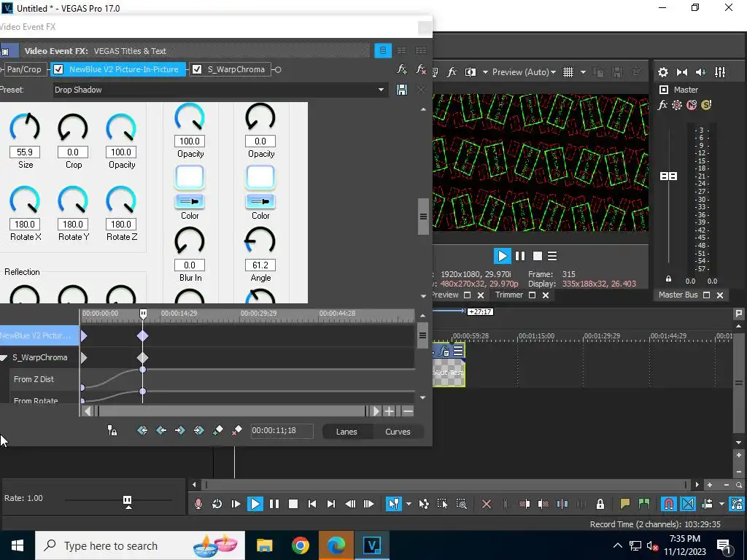Open Preview (Auto) quality dropdown

524,72
